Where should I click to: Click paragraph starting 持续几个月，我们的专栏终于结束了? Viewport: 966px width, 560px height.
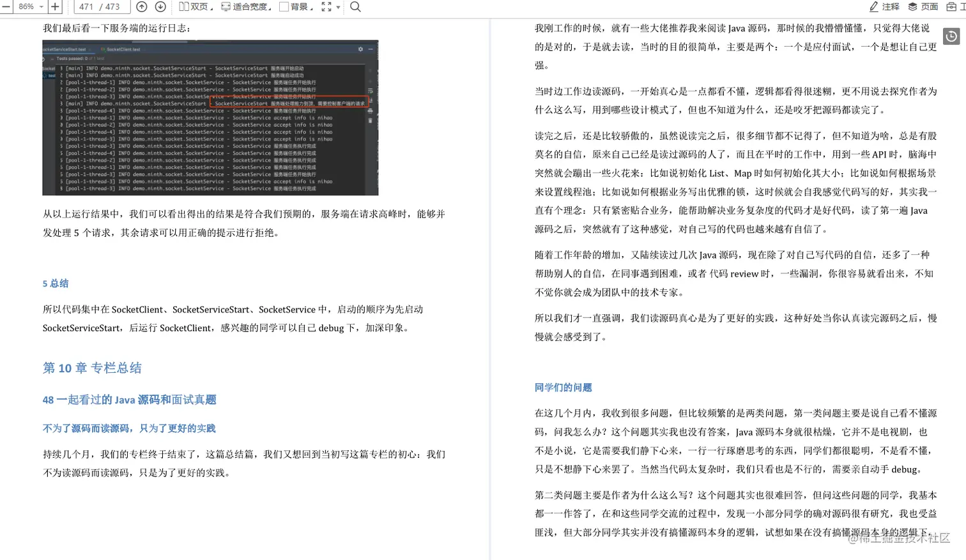pos(244,464)
